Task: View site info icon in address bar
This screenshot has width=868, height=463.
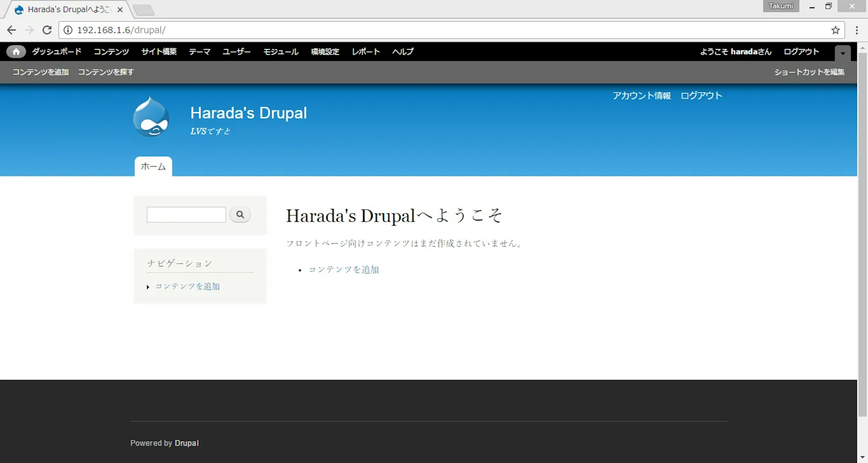Action: 68,30
